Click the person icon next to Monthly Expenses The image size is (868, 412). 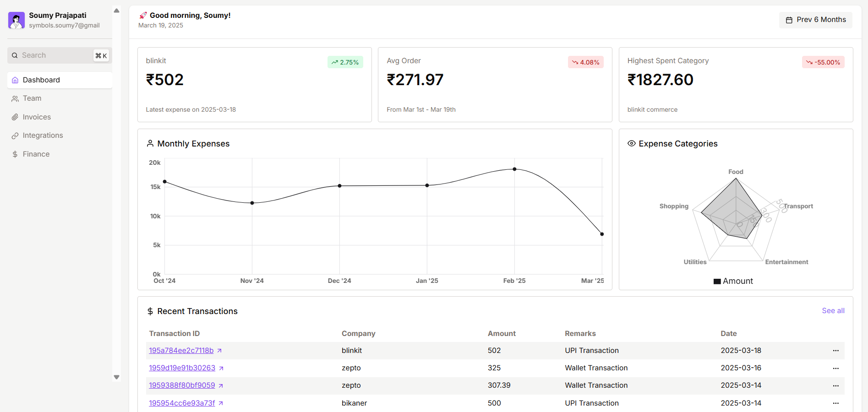(x=150, y=143)
